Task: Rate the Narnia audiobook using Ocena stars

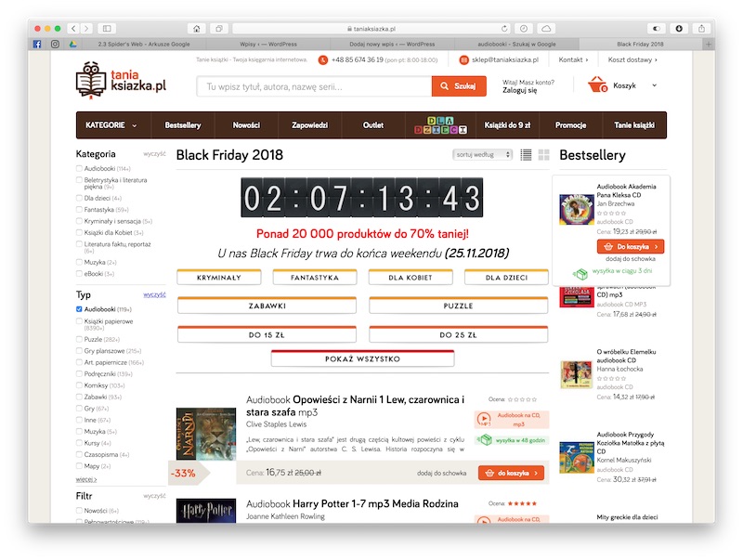Action: [522, 399]
